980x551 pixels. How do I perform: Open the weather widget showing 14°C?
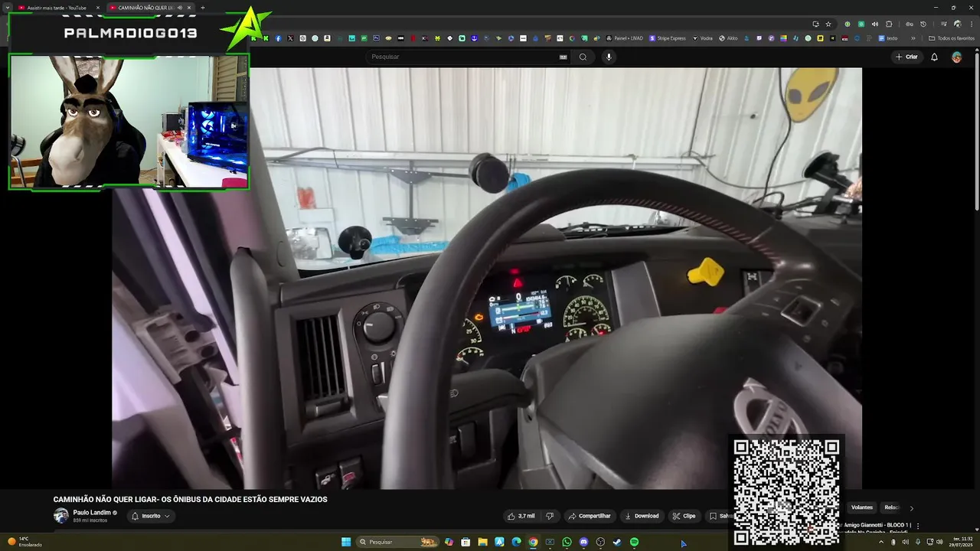[x=25, y=542]
